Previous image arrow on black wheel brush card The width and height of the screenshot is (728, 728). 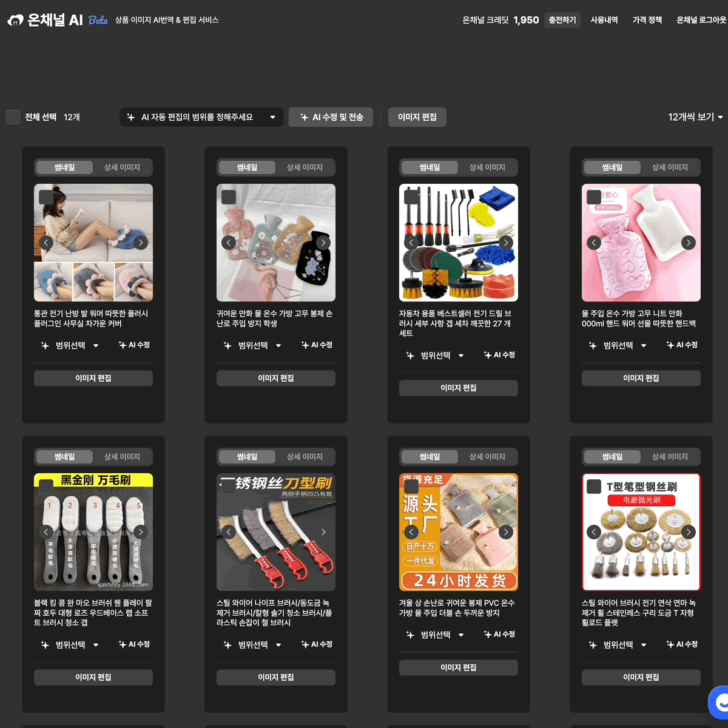[x=46, y=532]
